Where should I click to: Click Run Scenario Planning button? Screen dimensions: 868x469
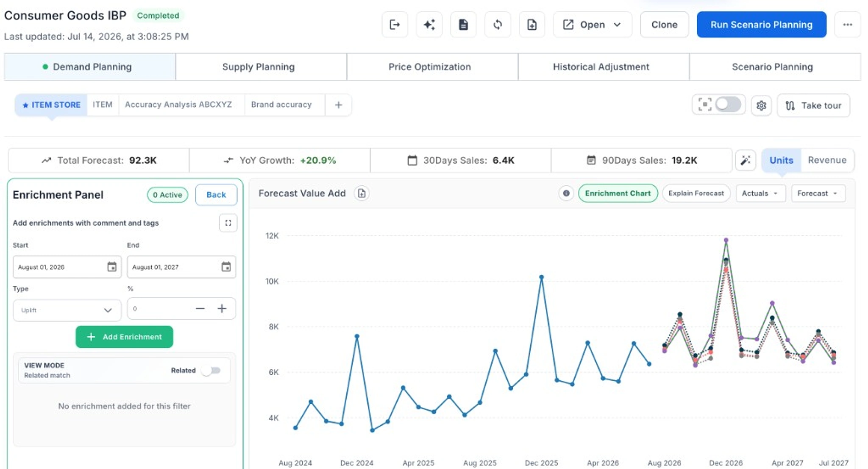761,25
